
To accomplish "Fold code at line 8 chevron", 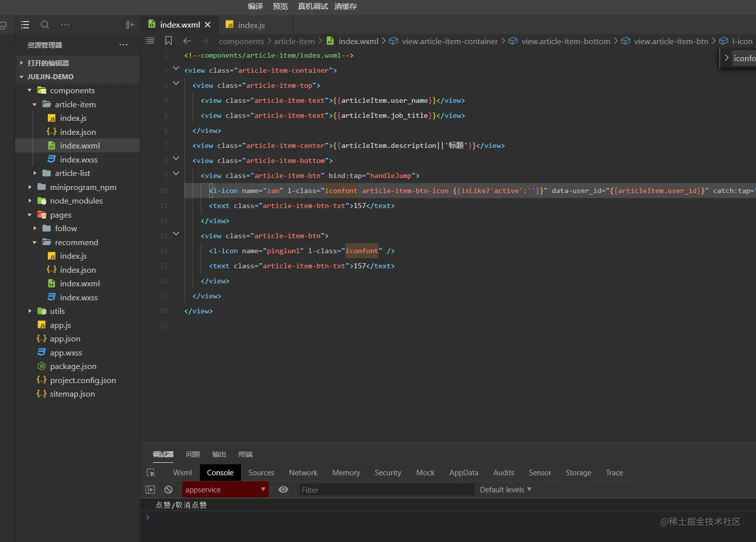I will coord(176,158).
